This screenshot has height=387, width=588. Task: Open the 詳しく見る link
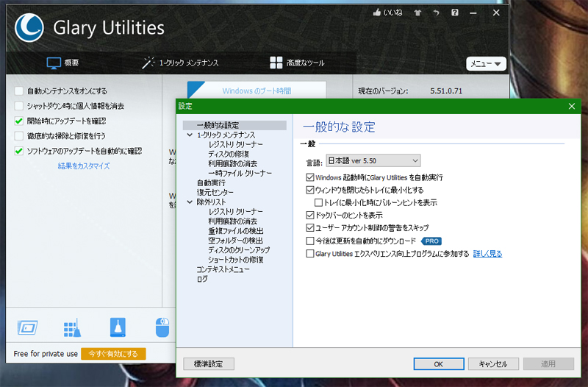pos(487,254)
